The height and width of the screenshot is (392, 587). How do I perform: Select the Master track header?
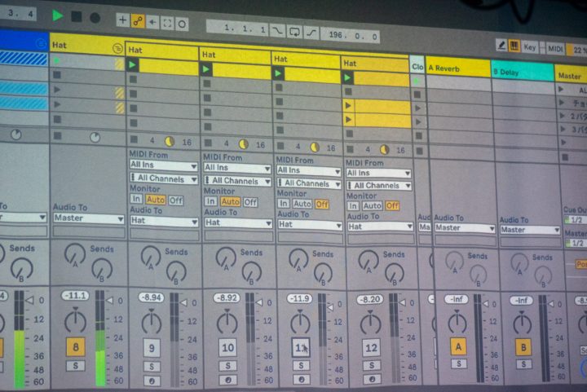point(571,76)
